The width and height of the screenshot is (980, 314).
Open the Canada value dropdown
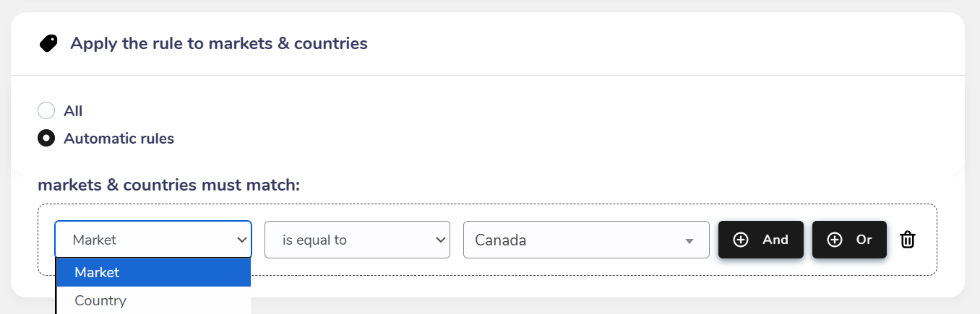point(585,240)
